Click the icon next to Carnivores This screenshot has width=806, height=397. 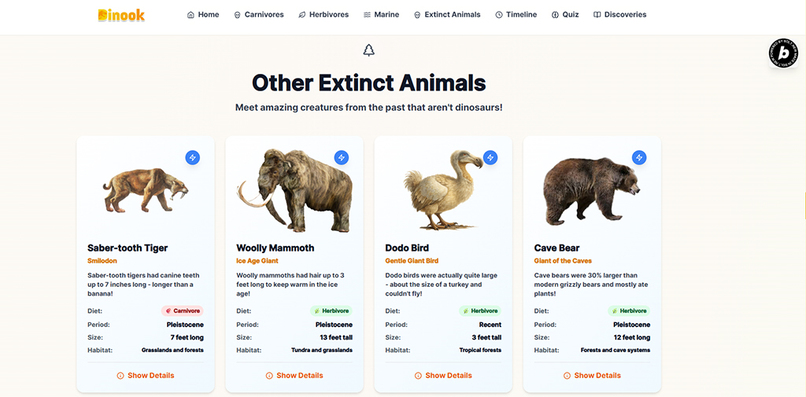point(237,15)
